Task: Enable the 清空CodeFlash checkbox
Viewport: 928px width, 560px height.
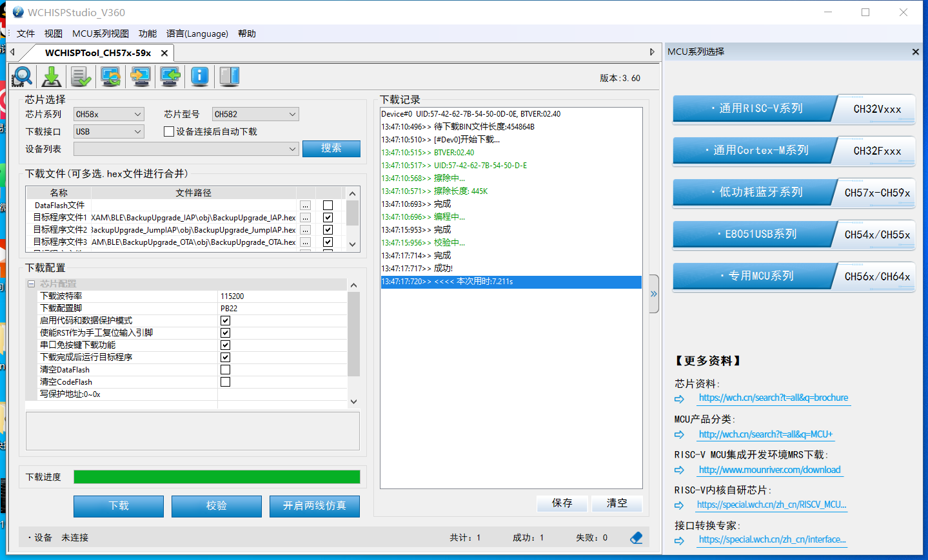Action: (x=225, y=382)
